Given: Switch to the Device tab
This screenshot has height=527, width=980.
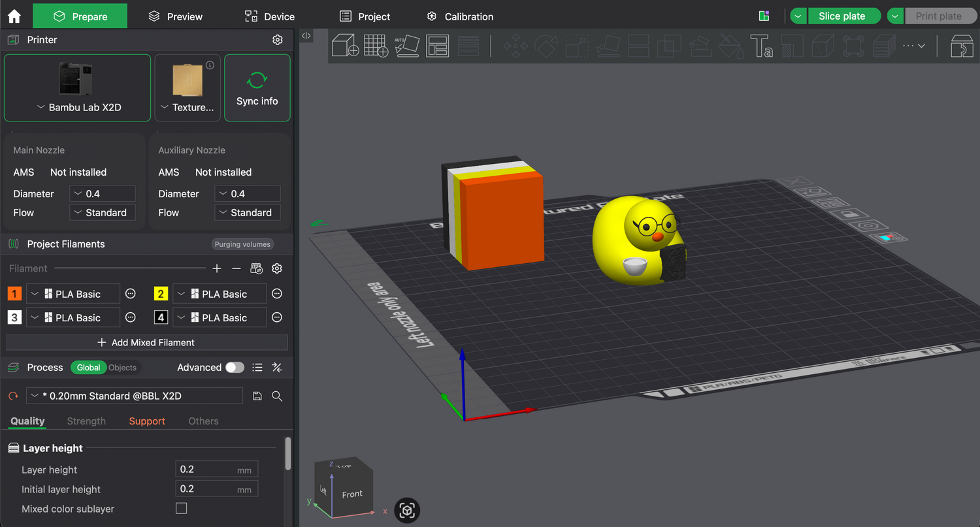Looking at the screenshot, I should [269, 16].
